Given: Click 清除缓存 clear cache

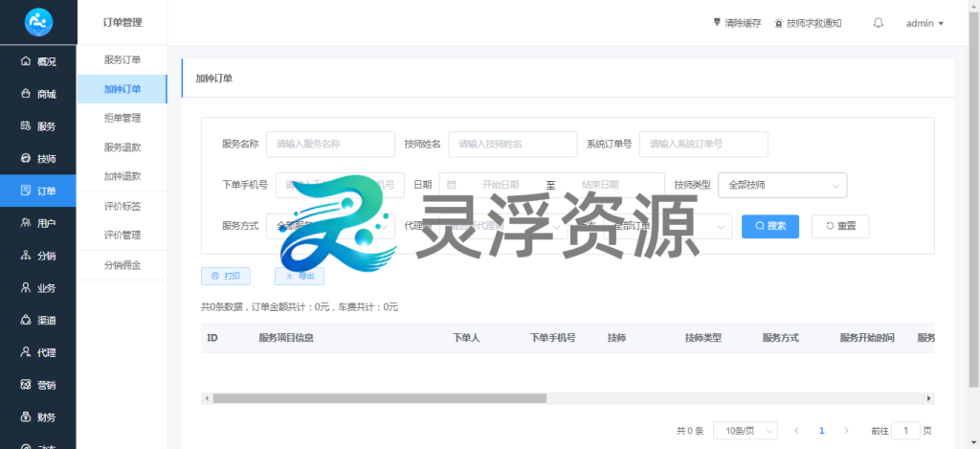Looking at the screenshot, I should (x=738, y=23).
